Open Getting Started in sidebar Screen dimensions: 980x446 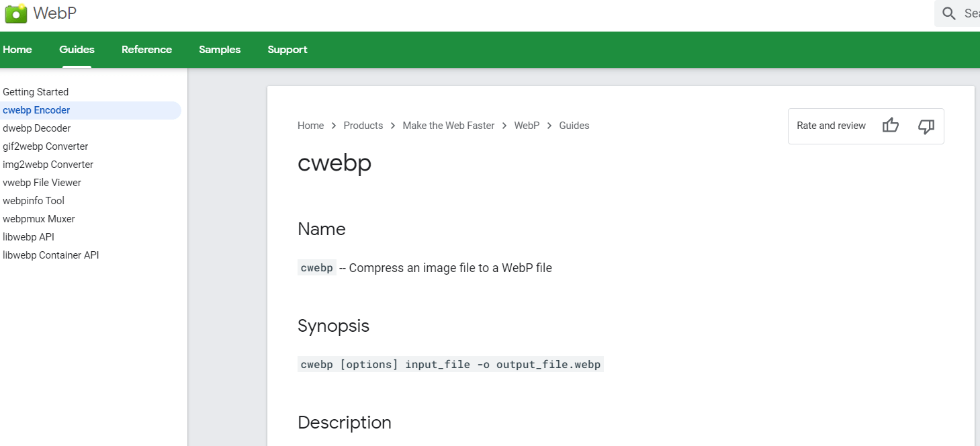[x=36, y=92]
